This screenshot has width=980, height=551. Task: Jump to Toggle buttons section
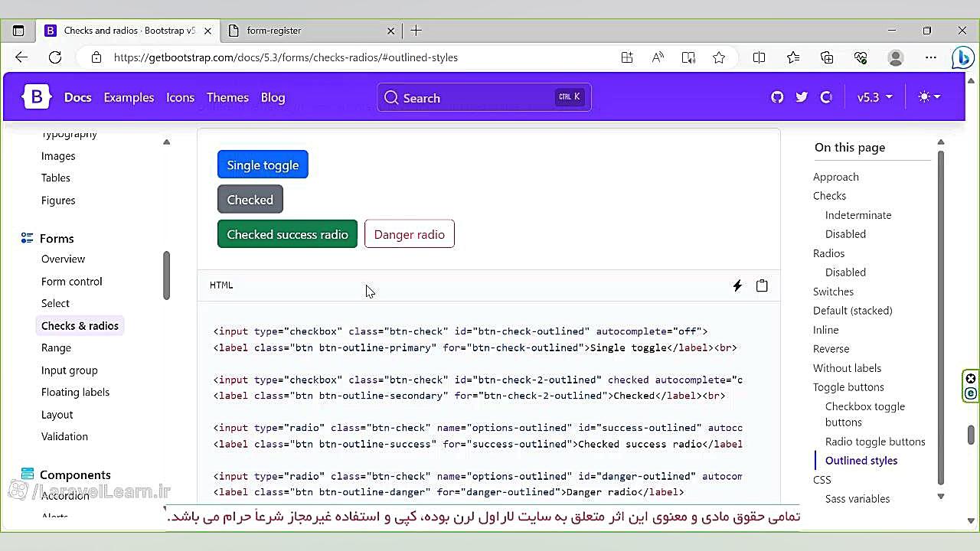(x=848, y=387)
